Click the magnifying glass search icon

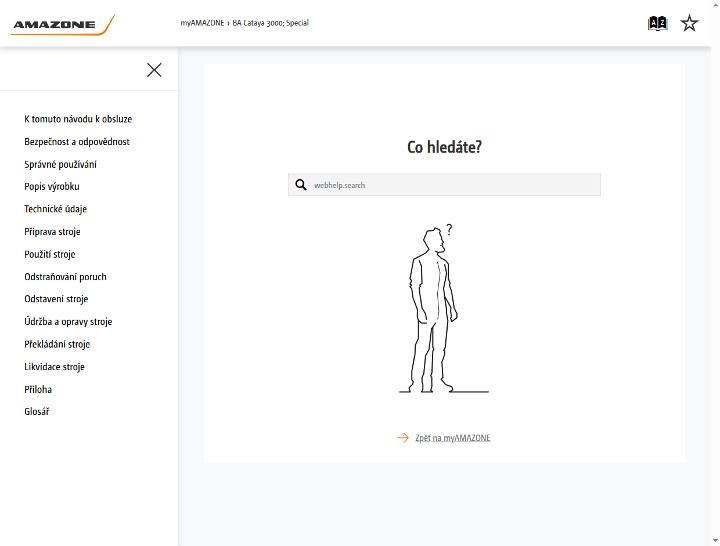pyautogui.click(x=301, y=185)
